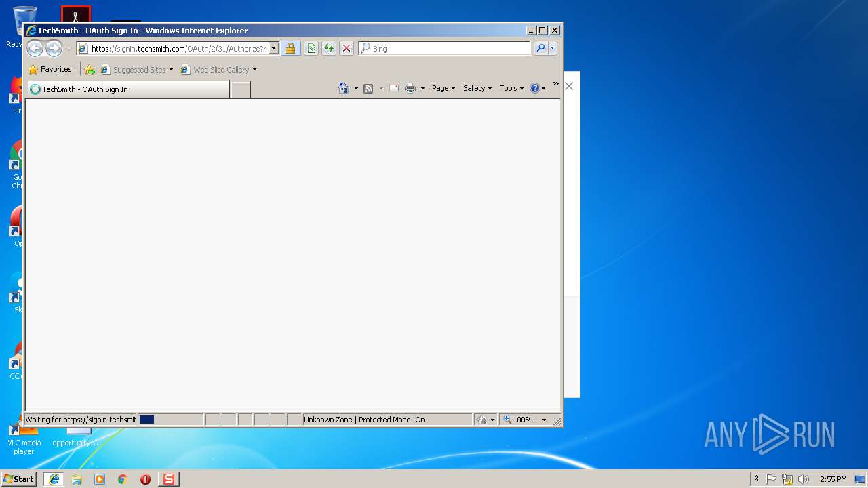This screenshot has height=488, width=868.
Task: Expand the Print options dropdown arrow
Action: [422, 89]
